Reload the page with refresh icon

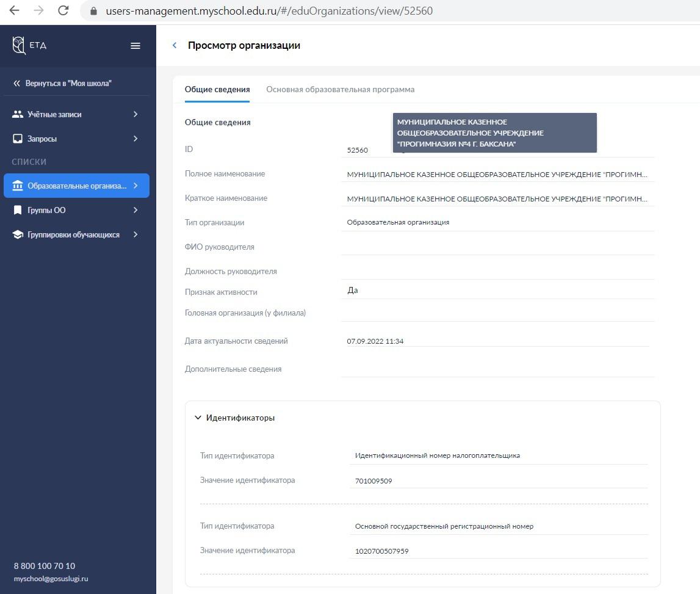click(x=63, y=10)
